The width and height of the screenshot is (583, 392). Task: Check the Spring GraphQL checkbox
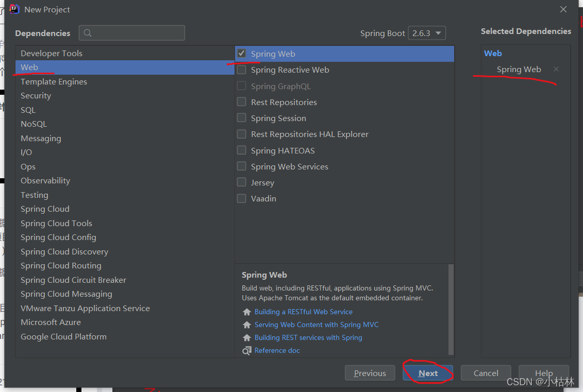click(x=242, y=86)
